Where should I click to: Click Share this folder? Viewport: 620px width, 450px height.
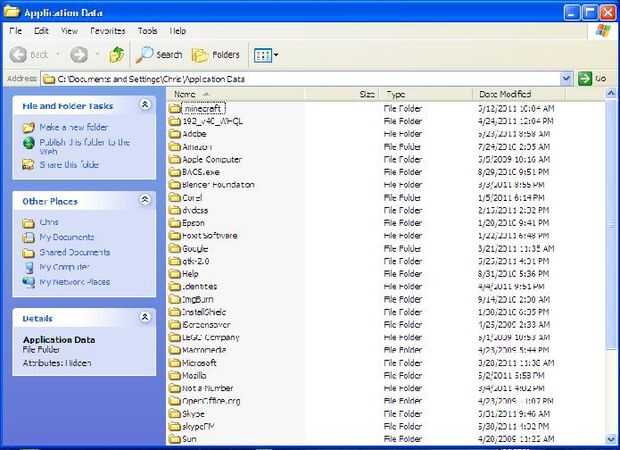(x=69, y=164)
